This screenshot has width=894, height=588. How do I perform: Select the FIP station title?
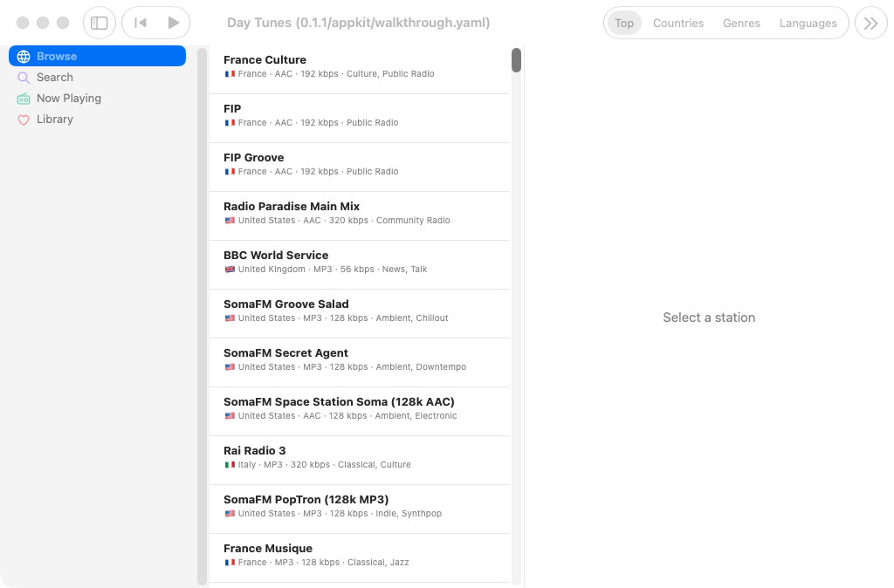(232, 108)
